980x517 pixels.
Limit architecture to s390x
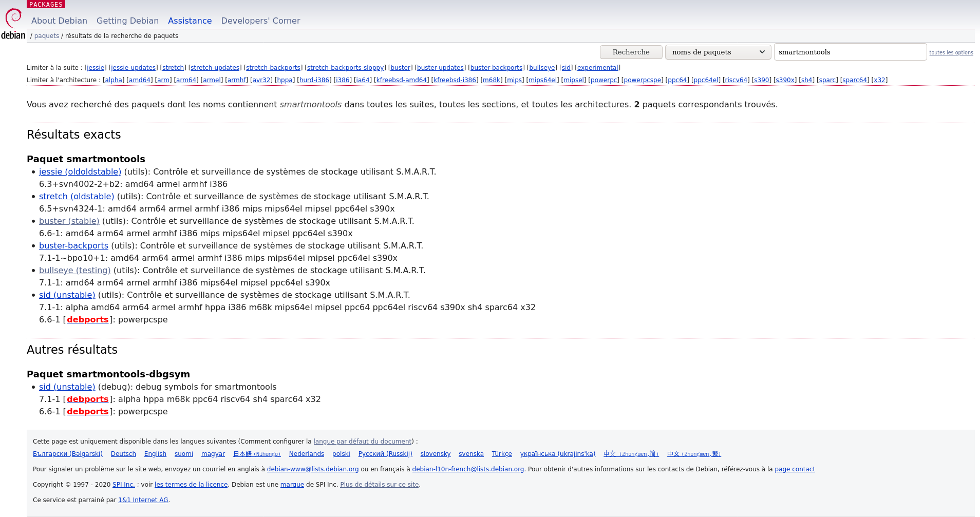click(x=785, y=80)
